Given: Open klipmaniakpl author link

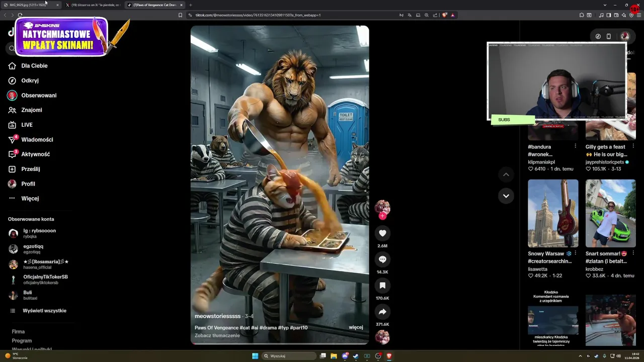Looking at the screenshot, I should (541, 162).
